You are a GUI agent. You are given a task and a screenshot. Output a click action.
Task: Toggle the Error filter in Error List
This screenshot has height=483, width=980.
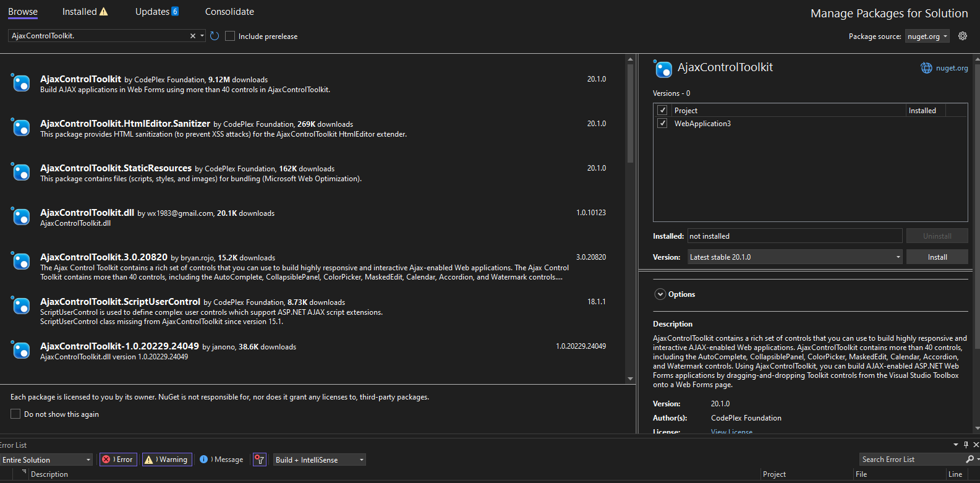[x=118, y=459]
